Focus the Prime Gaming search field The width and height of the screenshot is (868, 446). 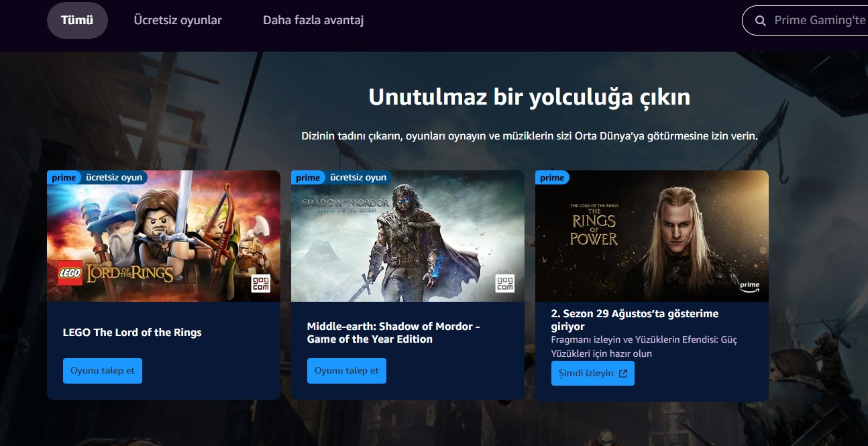click(x=805, y=21)
